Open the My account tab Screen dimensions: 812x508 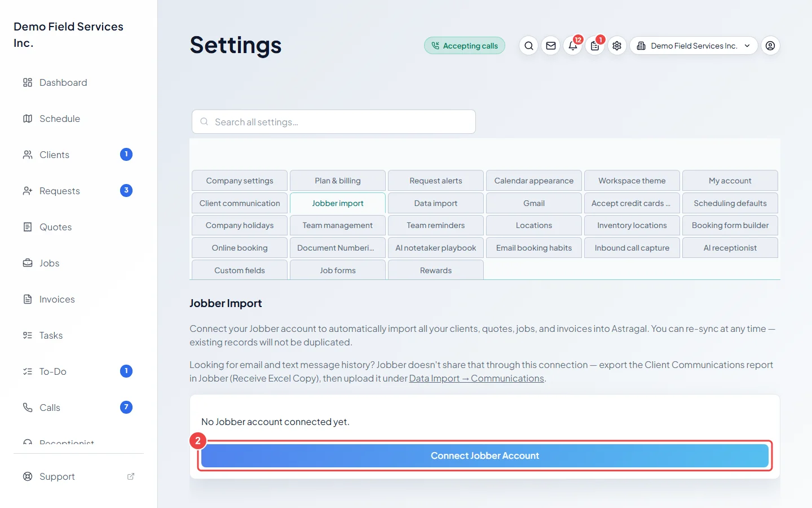730,181
